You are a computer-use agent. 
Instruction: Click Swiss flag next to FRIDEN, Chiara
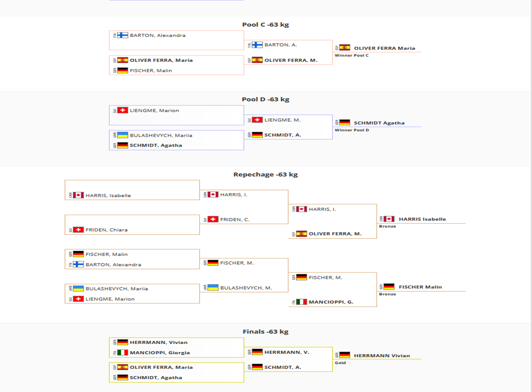[x=78, y=230]
